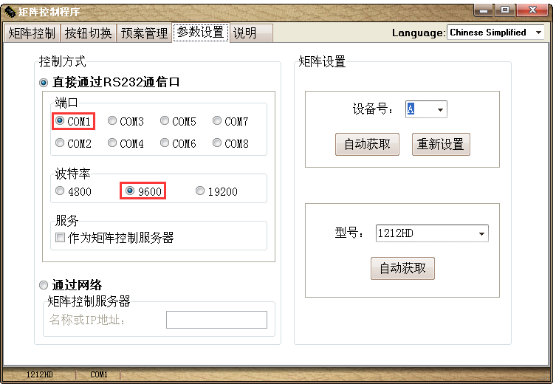The height and width of the screenshot is (385, 554).
Task: Click the 名称或IP地址 input field
Action: point(217,320)
